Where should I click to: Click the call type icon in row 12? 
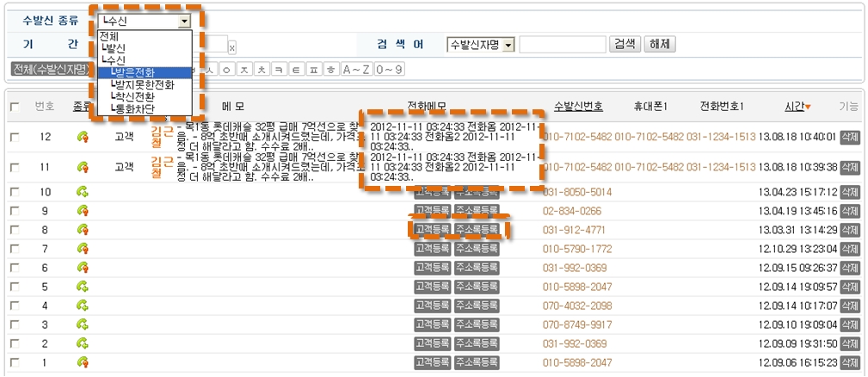coord(83,136)
